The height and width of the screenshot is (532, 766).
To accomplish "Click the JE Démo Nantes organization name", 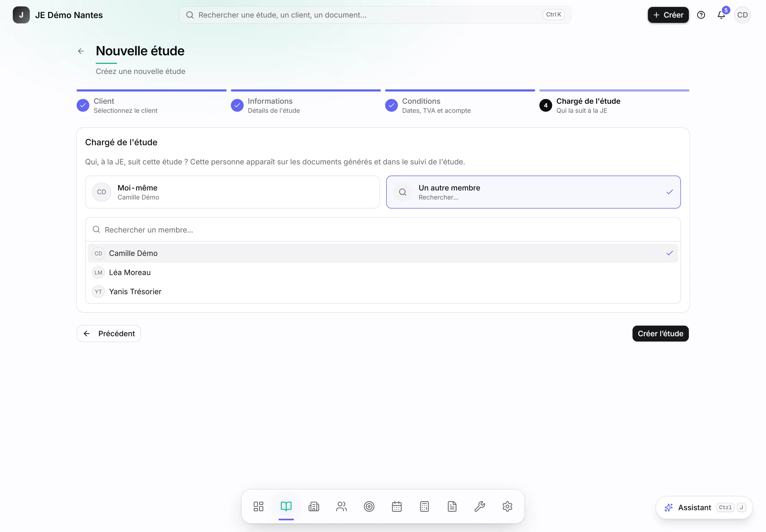I will point(69,15).
